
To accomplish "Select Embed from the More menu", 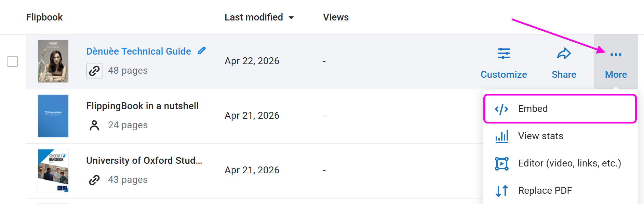I will [533, 109].
